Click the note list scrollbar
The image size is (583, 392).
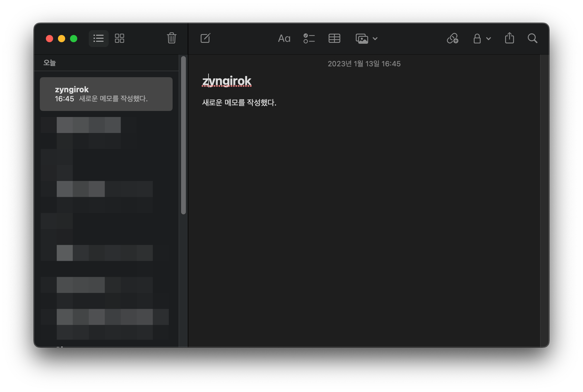tap(183, 135)
